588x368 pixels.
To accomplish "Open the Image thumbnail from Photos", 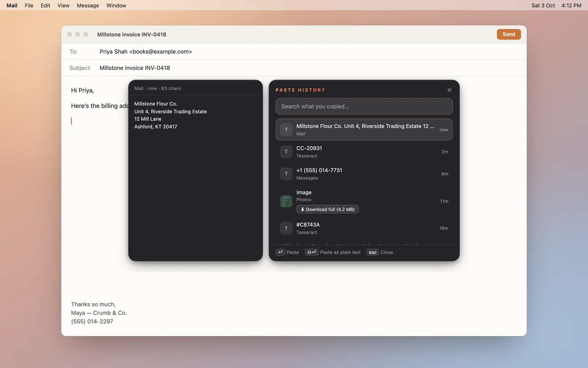I will [286, 201].
